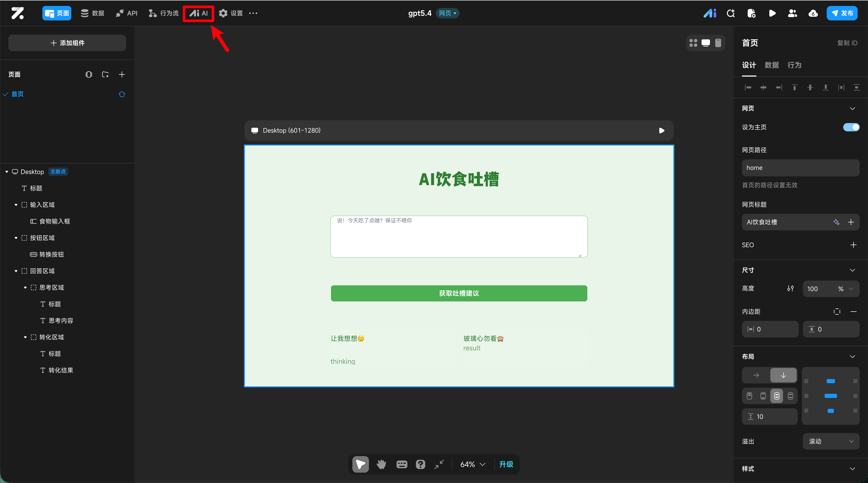Collapse the 布局 section chevron
This screenshot has height=483, width=868.
coord(853,356)
